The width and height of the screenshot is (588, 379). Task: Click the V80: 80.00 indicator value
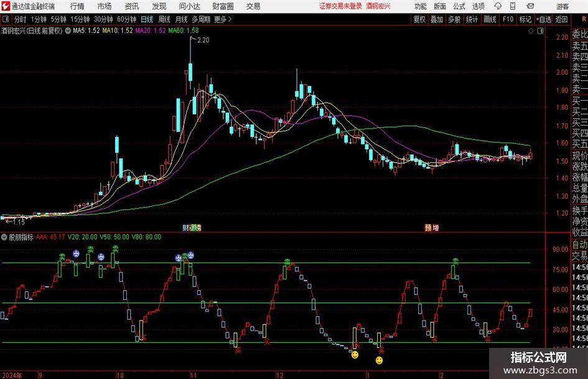146,237
